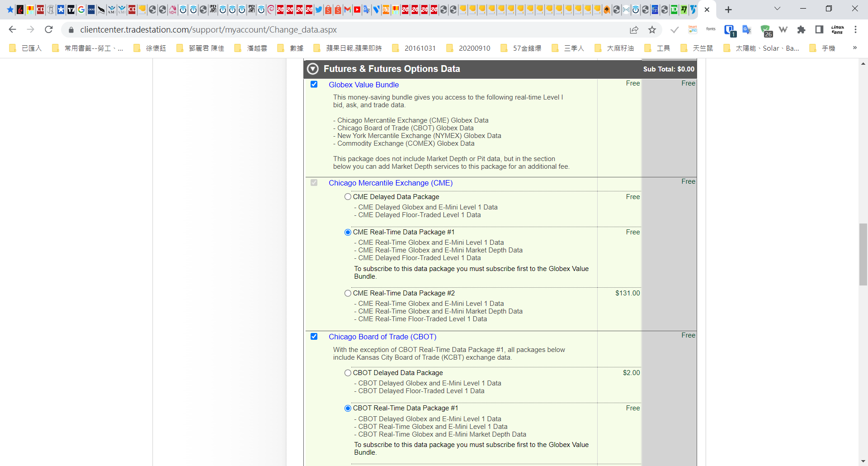
Task: Reload the current page
Action: pyautogui.click(x=49, y=29)
